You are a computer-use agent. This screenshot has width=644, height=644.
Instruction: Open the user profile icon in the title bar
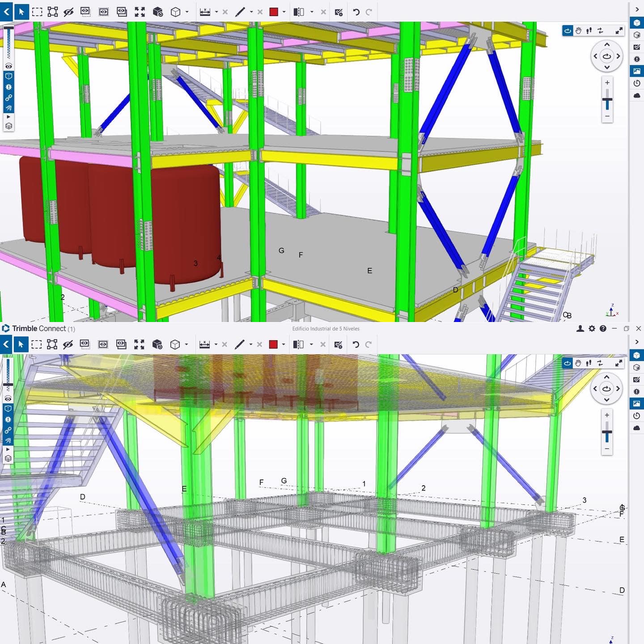coord(580,329)
